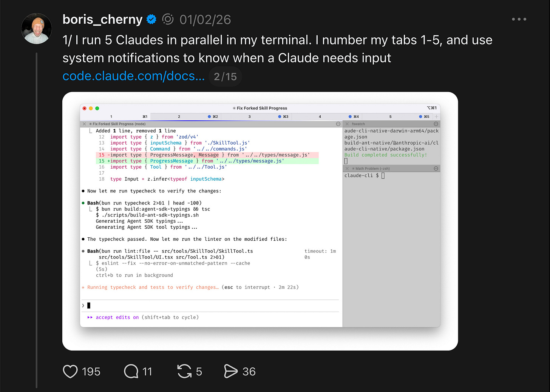This screenshot has height=392, width=550.
Task: Close the fswatch pane with its X
Action: click(347, 124)
